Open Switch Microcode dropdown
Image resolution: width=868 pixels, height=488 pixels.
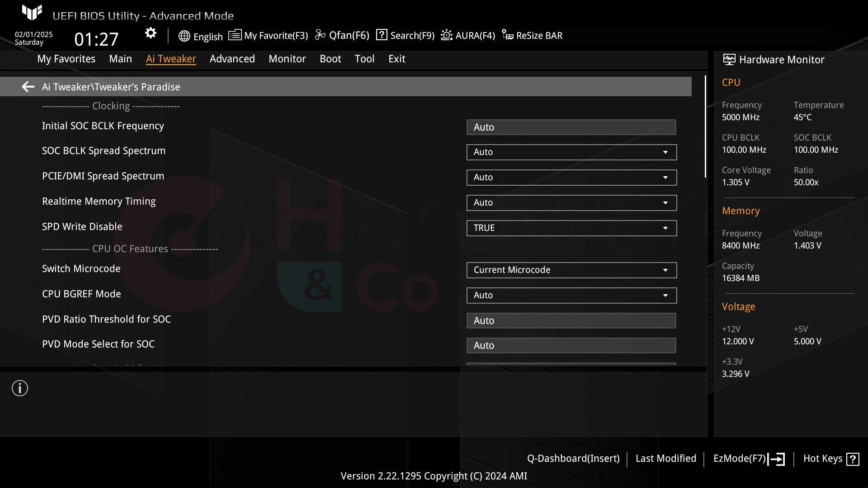tap(571, 270)
